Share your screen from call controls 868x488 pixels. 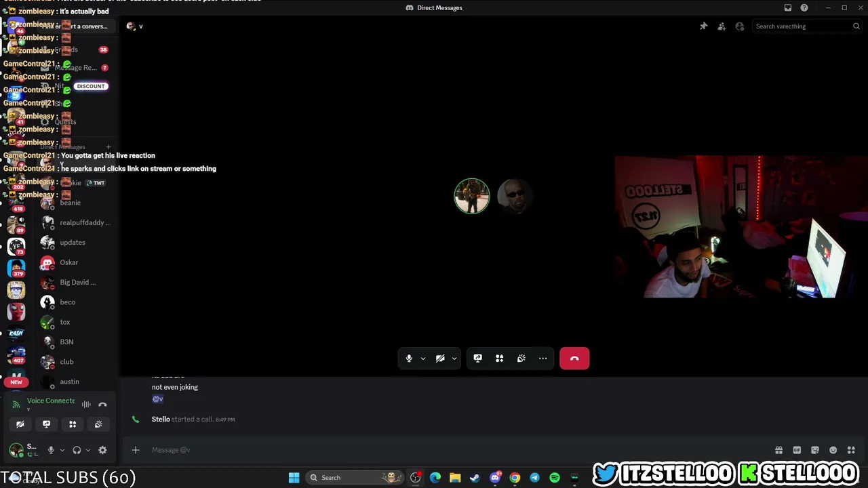[478, 359]
